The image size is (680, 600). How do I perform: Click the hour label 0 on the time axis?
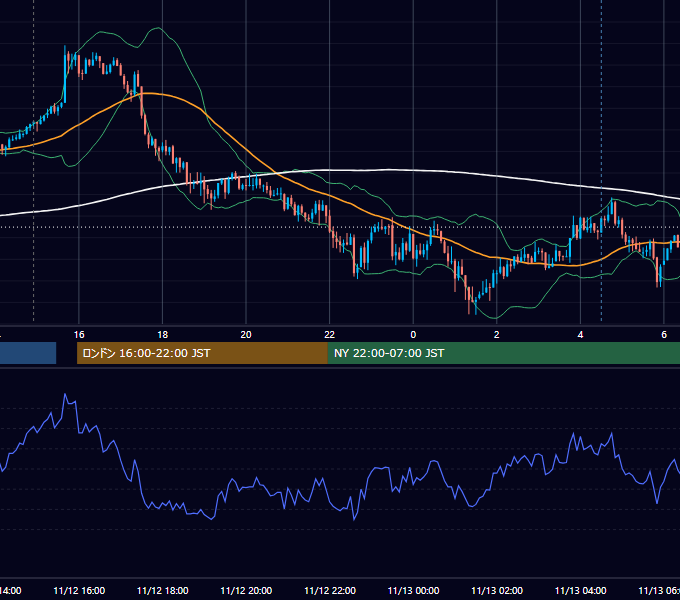click(413, 335)
